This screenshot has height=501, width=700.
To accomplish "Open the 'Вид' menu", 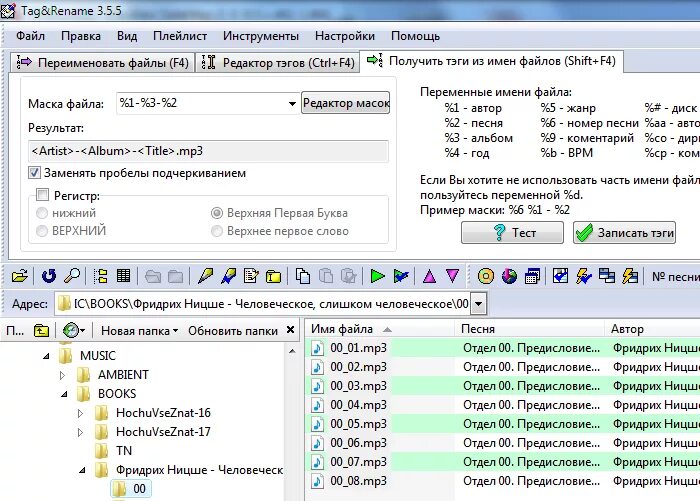I will coord(127,36).
